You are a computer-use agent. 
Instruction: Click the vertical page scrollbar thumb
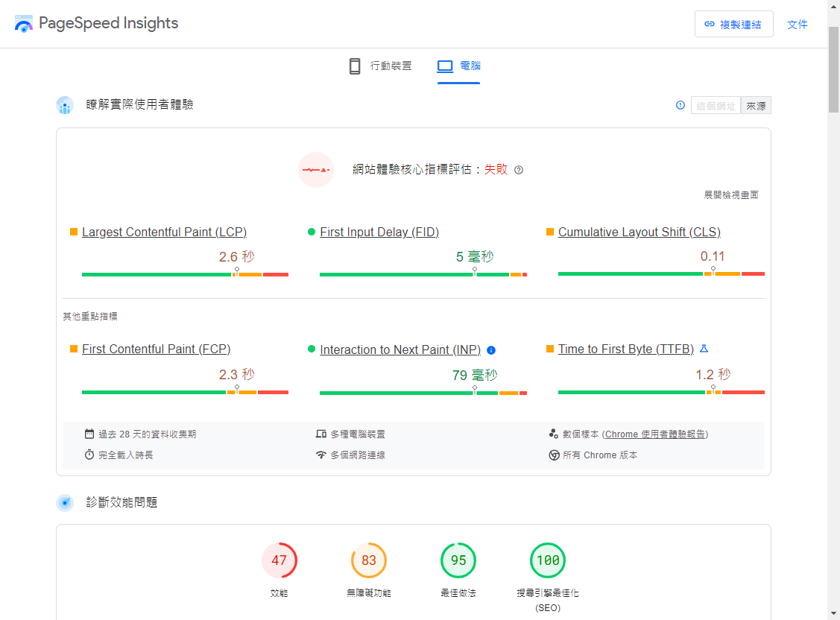(833, 69)
